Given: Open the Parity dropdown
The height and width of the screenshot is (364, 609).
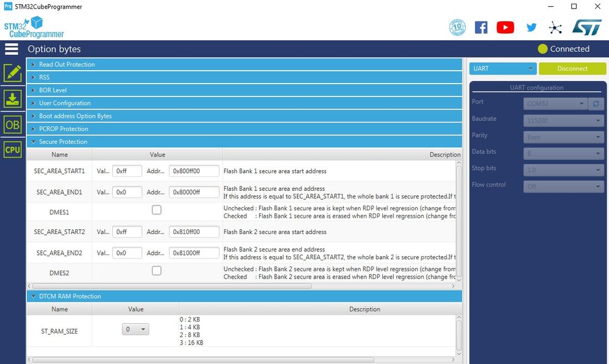Looking at the screenshot, I should (x=563, y=137).
